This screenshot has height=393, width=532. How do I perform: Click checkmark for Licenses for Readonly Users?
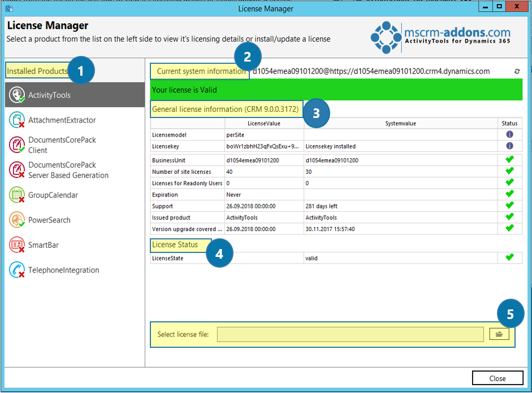(x=509, y=182)
